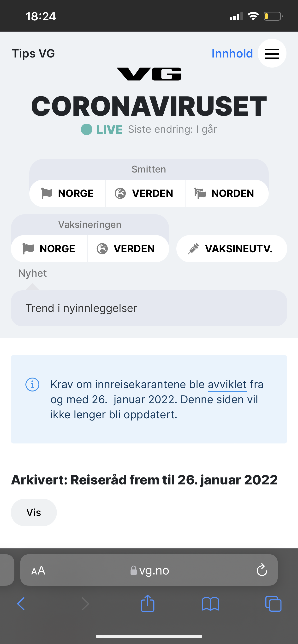
Task: Open the Safari share sheet icon
Action: coord(148,604)
